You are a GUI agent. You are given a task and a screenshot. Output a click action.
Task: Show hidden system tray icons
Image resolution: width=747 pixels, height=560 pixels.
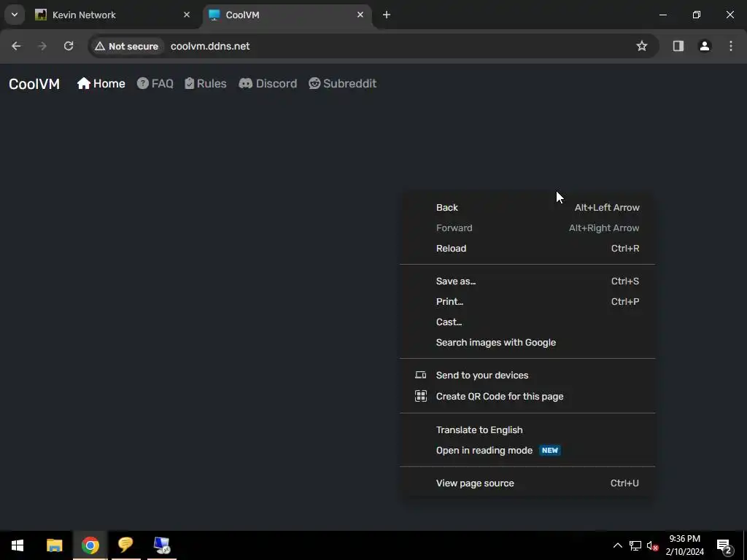tap(617, 545)
